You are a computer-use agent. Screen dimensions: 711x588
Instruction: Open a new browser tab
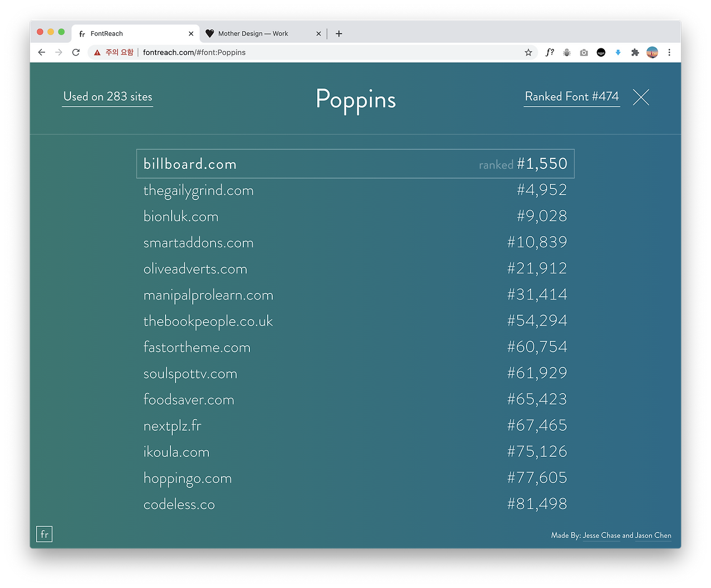[339, 33]
